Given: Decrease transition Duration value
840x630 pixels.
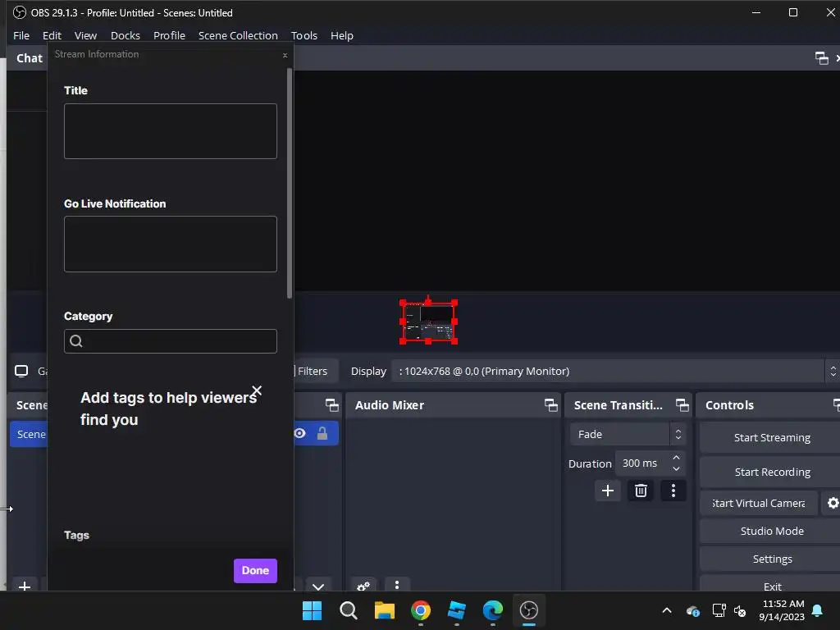Looking at the screenshot, I should click(x=676, y=468).
